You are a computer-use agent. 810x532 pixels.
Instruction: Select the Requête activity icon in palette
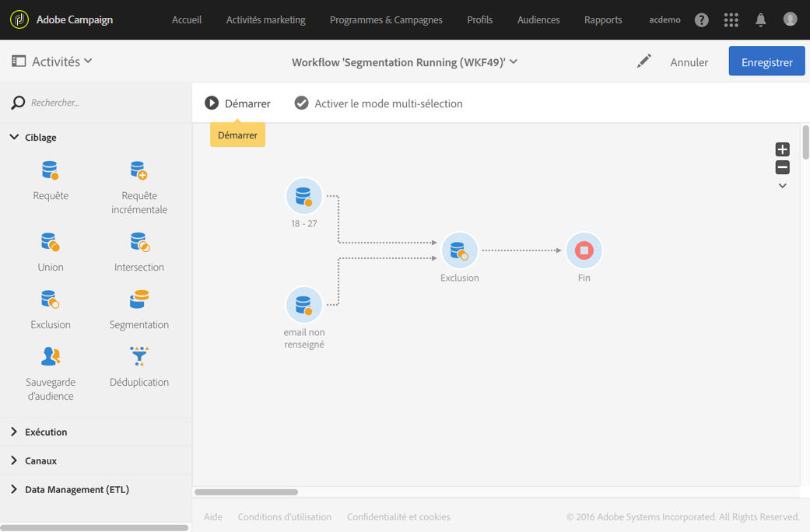pyautogui.click(x=50, y=170)
